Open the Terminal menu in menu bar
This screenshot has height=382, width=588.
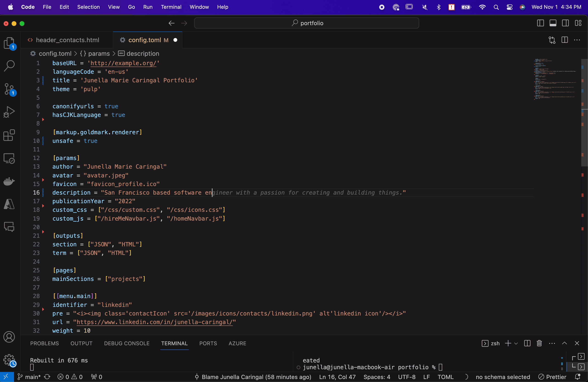click(x=171, y=7)
